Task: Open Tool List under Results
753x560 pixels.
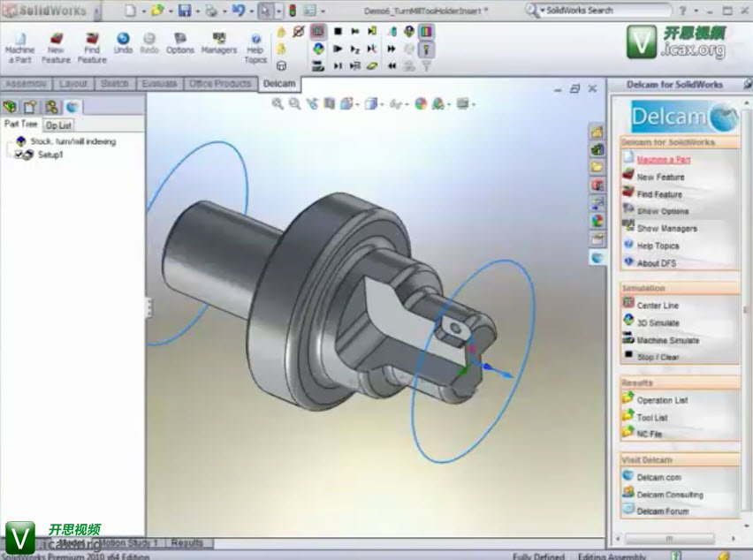Action: (x=652, y=418)
